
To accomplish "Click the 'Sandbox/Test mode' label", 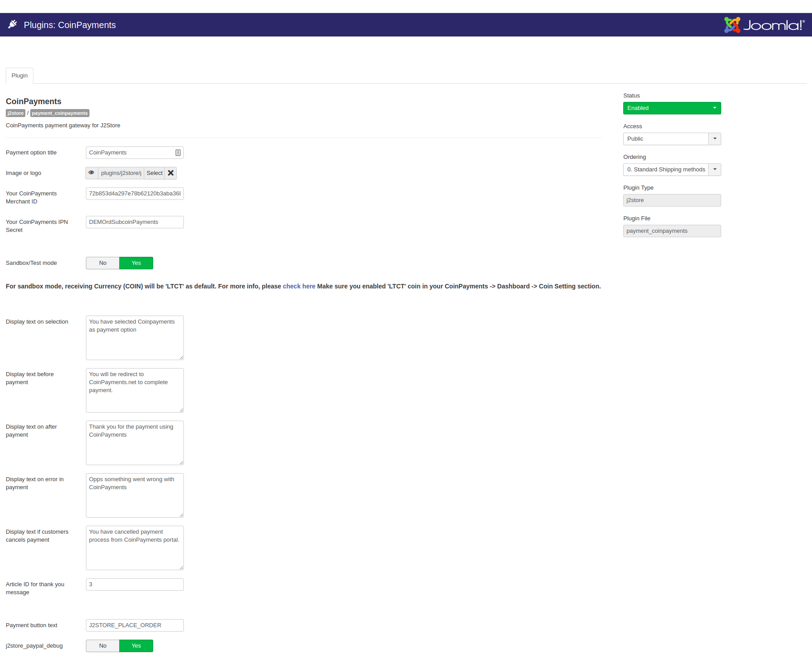I will tap(31, 263).
